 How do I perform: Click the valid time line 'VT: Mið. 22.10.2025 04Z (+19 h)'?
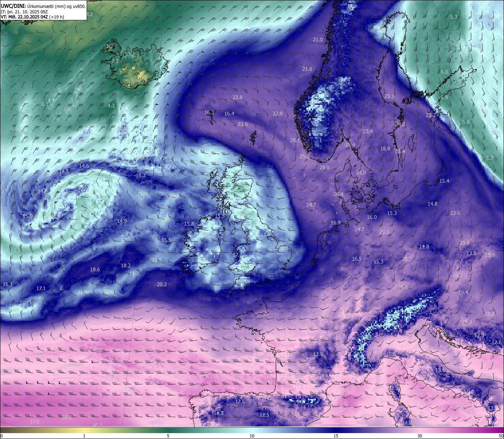[x=32, y=17]
